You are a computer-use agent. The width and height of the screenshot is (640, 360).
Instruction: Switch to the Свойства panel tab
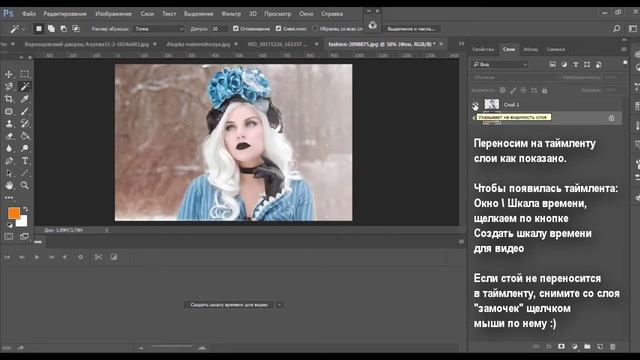[x=483, y=49]
